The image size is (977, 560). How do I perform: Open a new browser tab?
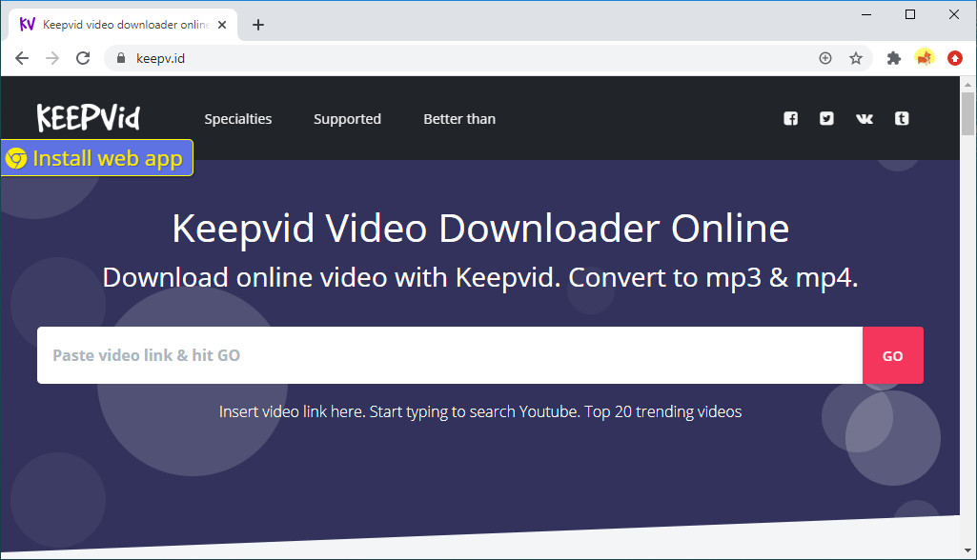coord(258,25)
